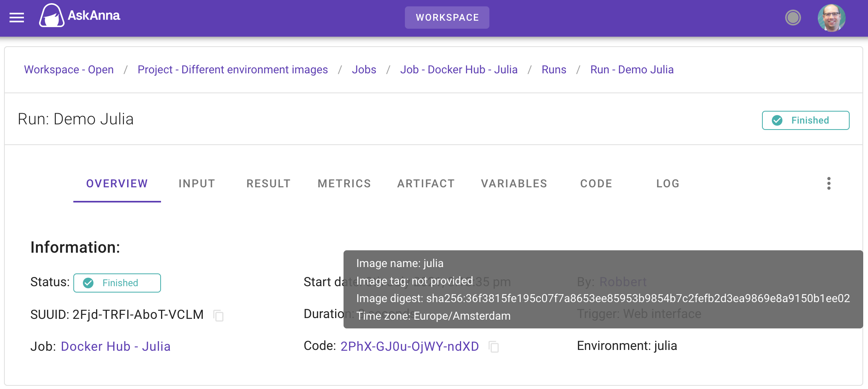Follow the Docker Hub - Julia job link
The width and height of the screenshot is (868, 389).
[x=116, y=346]
